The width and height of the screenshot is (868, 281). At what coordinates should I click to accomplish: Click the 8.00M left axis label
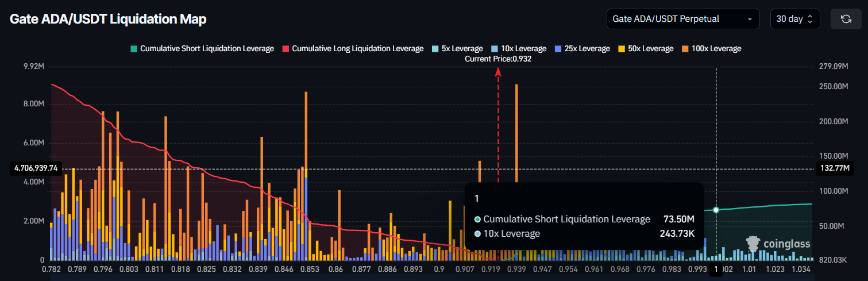(34, 104)
